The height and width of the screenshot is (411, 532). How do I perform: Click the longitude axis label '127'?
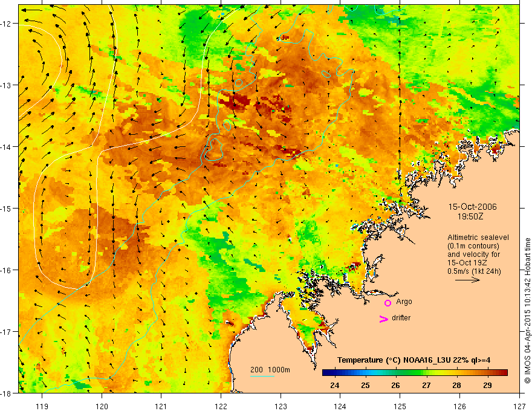click(x=519, y=406)
